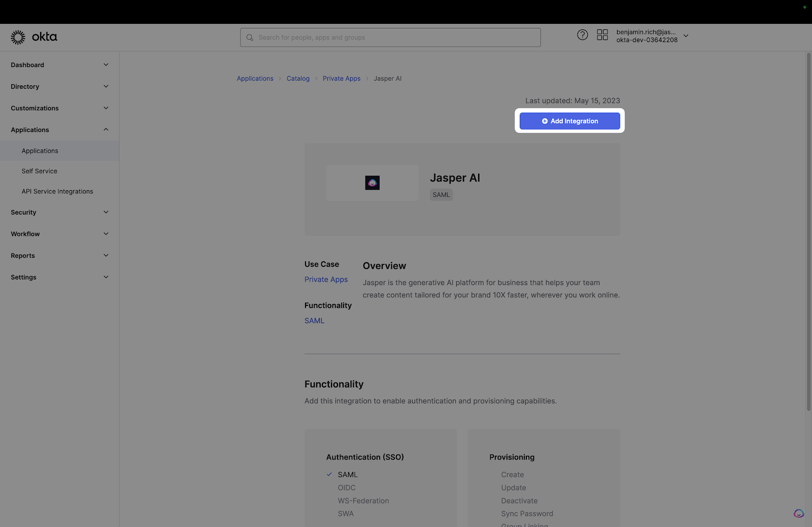Viewport: 812px width, 527px height.
Task: Open API Service Integrations menu item
Action: coord(57,192)
